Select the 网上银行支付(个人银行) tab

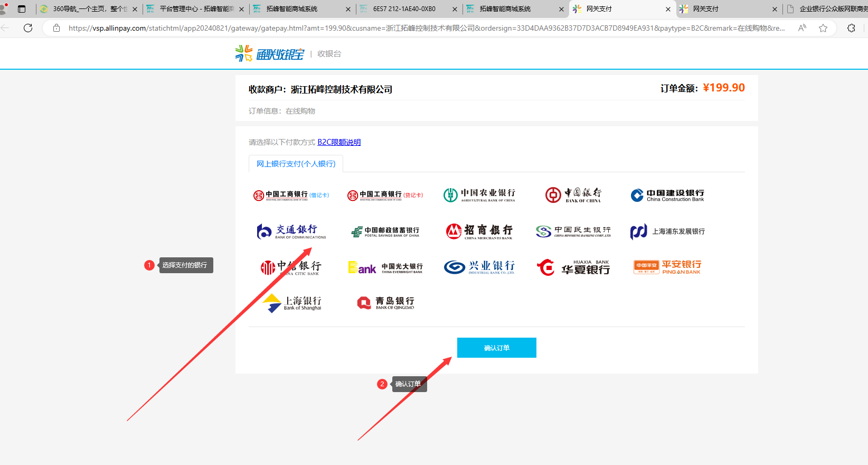tap(296, 164)
